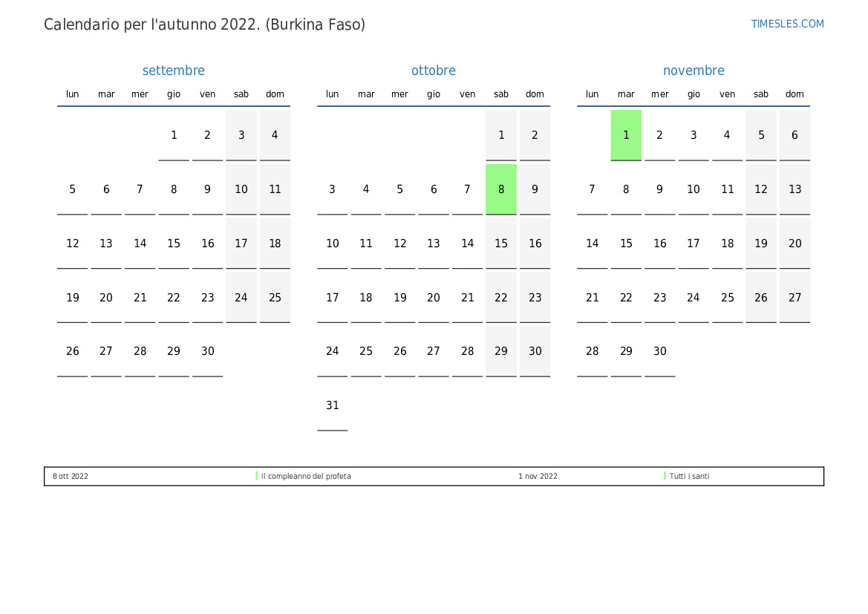
Task: Select 31 ottobre
Action: 332,405
